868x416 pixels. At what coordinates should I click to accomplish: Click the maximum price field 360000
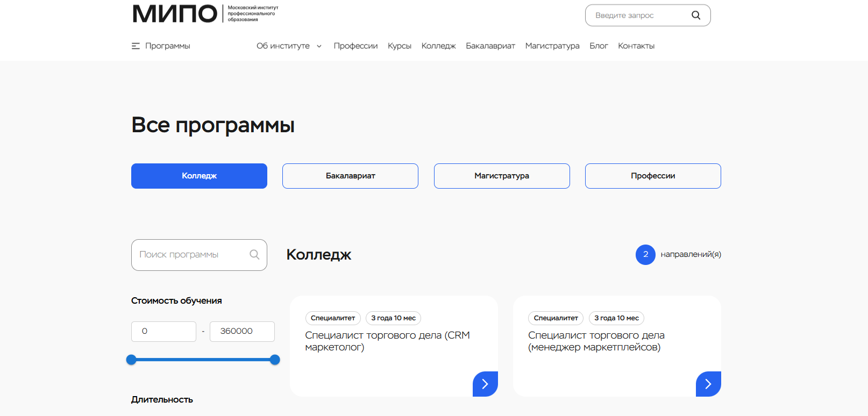point(242,331)
